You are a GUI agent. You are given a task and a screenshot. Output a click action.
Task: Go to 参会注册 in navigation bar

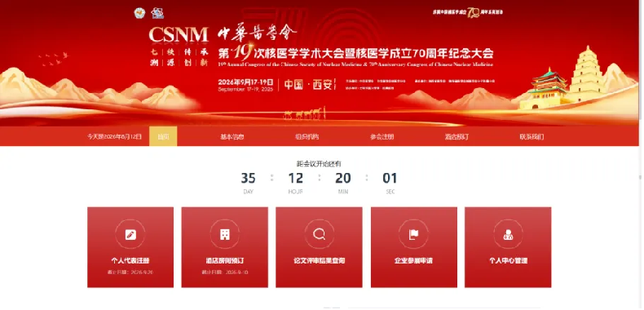point(382,136)
